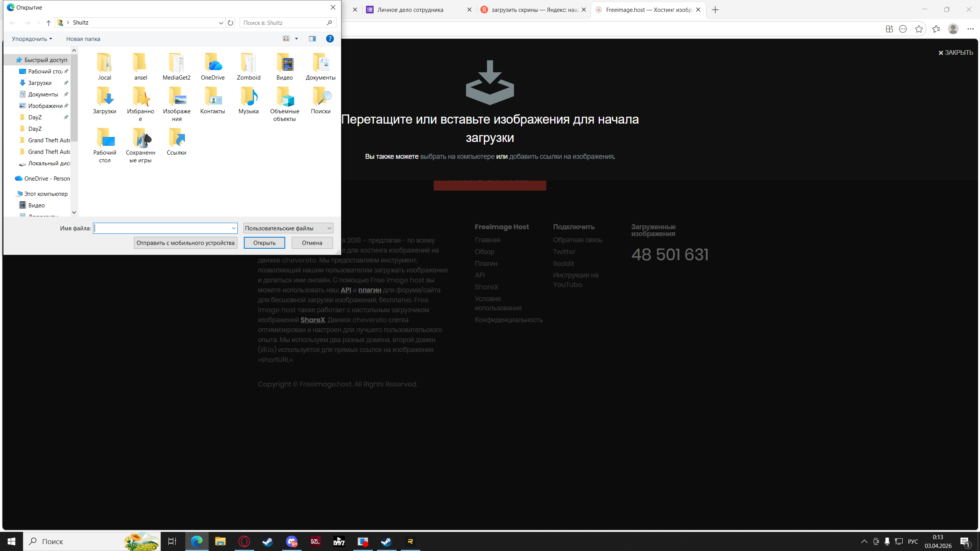Screen dimensions: 980x551
Task: Open the OneDrive folder in file list
Action: pyautogui.click(x=212, y=67)
